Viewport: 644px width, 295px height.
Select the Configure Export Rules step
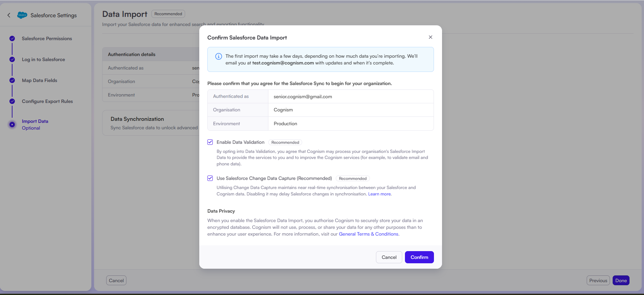point(47,101)
